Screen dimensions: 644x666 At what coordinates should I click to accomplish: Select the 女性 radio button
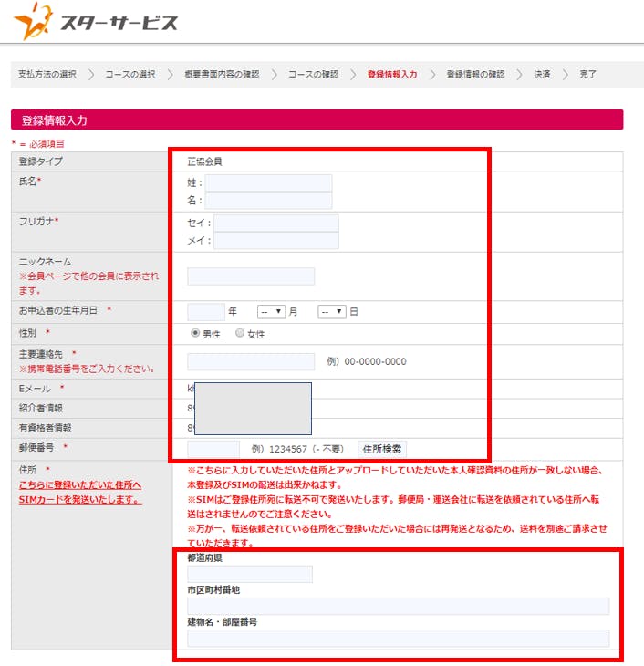240,334
